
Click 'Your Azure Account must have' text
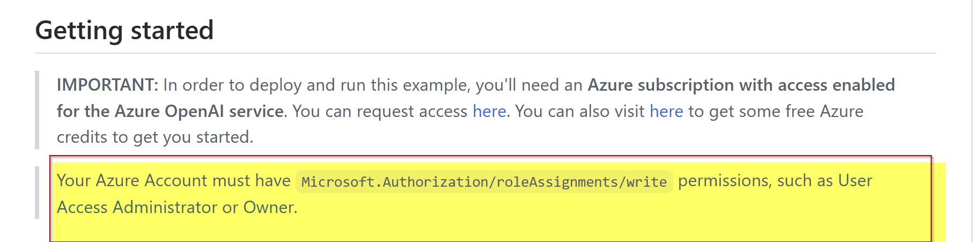click(174, 180)
